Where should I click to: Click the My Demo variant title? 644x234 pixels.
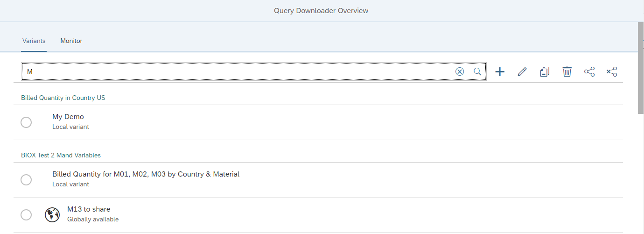[68, 117]
